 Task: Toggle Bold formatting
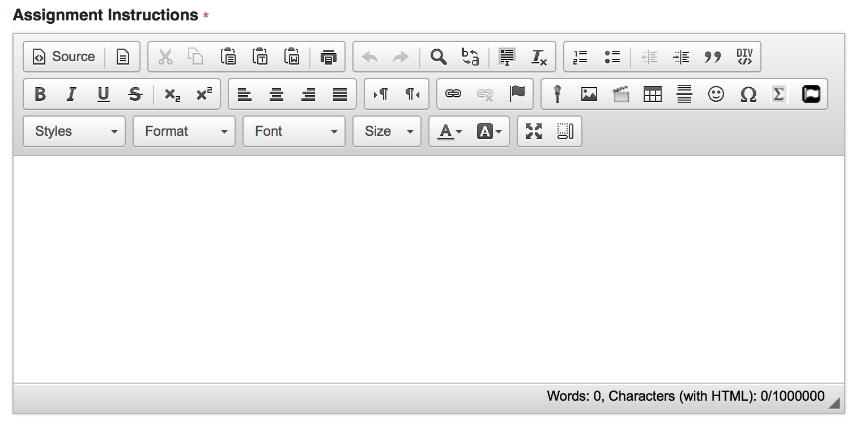click(40, 94)
